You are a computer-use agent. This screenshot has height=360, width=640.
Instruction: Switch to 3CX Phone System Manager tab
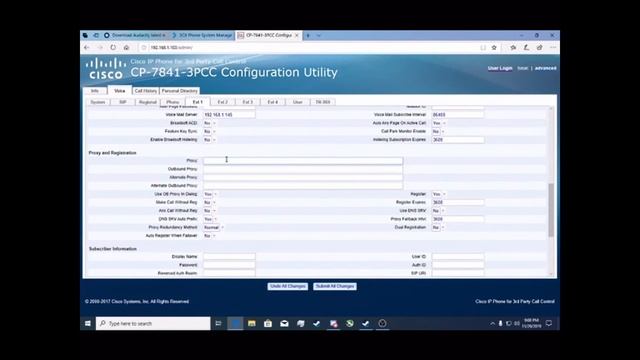[202, 36]
